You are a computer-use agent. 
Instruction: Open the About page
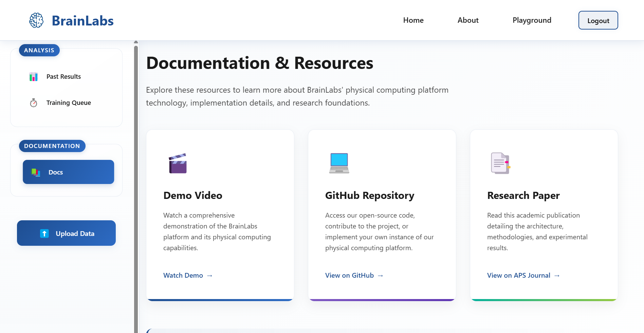tap(468, 20)
